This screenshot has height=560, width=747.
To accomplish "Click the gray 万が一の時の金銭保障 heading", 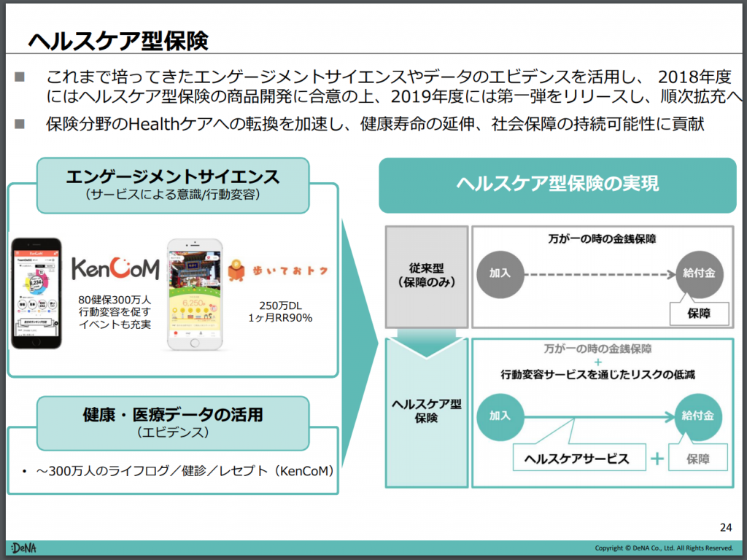I will [x=598, y=349].
